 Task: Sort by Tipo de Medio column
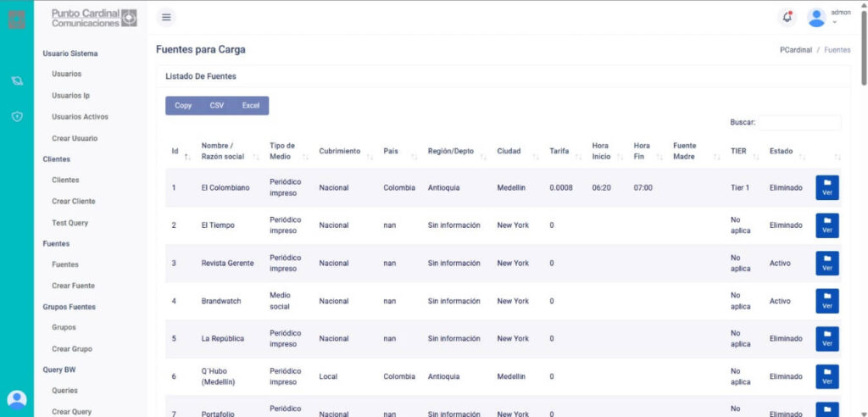(288, 151)
